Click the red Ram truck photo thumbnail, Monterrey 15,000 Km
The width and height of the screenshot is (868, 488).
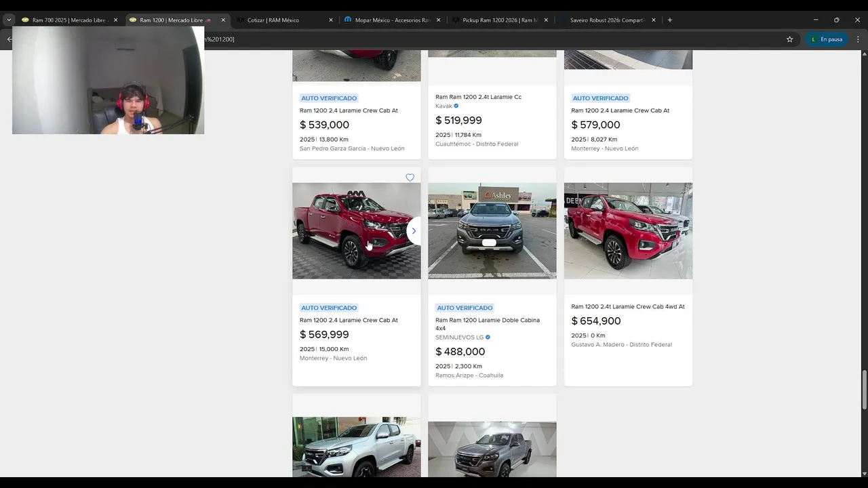point(356,230)
